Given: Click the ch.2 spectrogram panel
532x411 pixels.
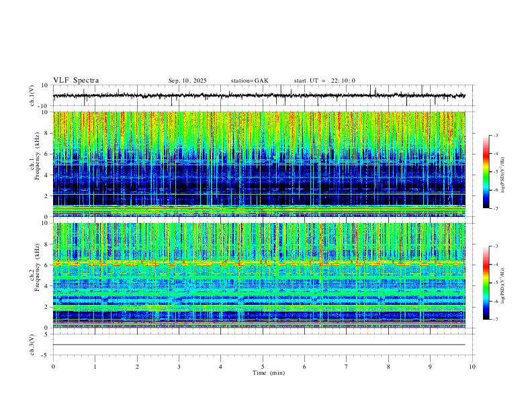Looking at the screenshot, I should click(259, 275).
